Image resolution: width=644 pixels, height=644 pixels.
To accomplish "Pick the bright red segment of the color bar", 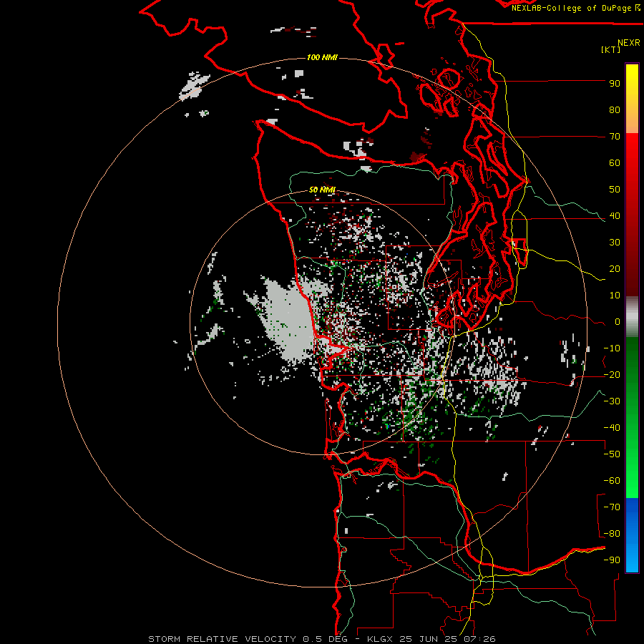I will pyautogui.click(x=632, y=150).
